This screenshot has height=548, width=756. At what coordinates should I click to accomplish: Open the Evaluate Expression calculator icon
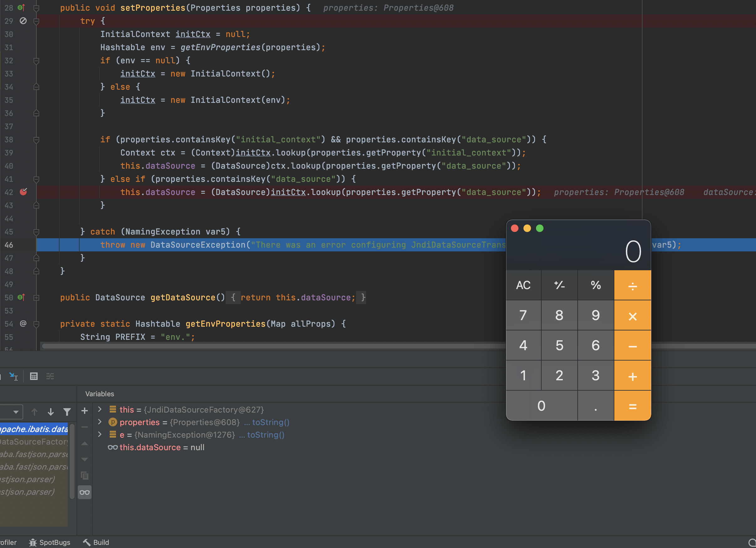[34, 376]
